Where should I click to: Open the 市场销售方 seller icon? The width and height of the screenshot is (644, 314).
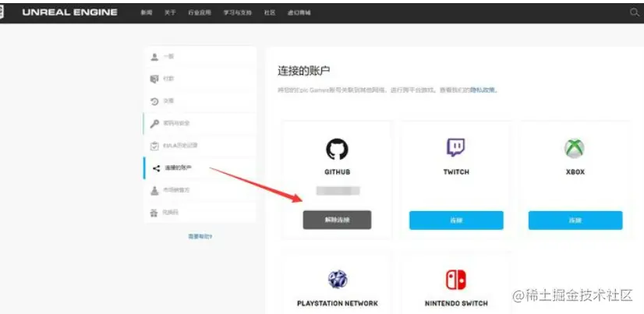click(154, 190)
